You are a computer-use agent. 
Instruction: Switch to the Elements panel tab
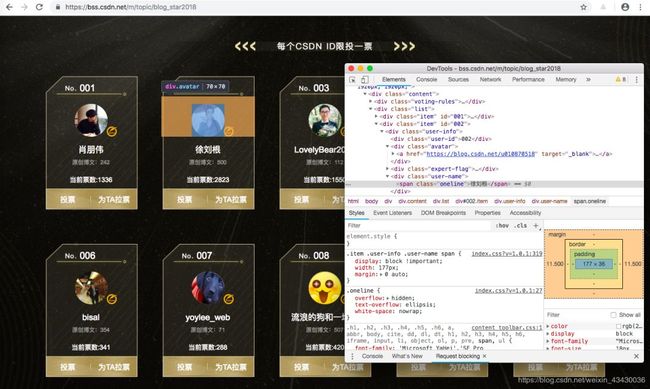(x=393, y=79)
